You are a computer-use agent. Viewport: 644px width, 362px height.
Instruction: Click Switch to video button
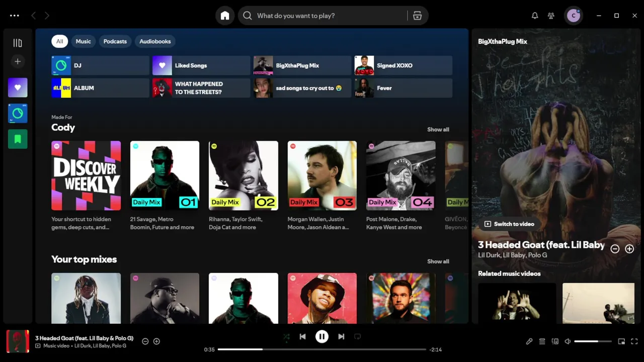509,224
